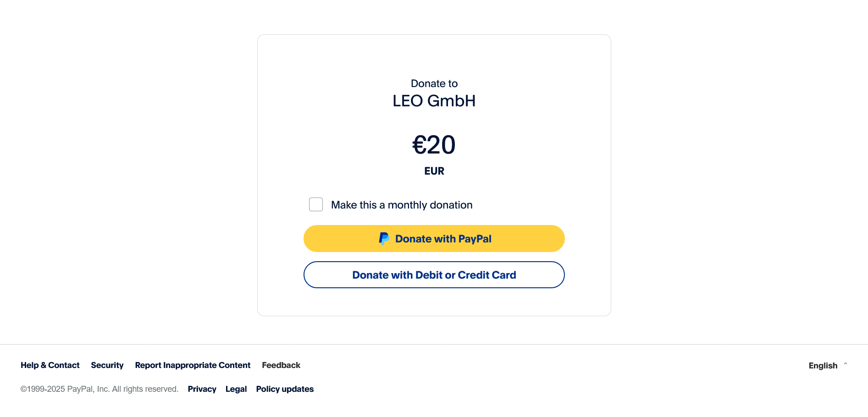This screenshot has width=868, height=417.
Task: Go to the Security footer link
Action: [x=107, y=365]
